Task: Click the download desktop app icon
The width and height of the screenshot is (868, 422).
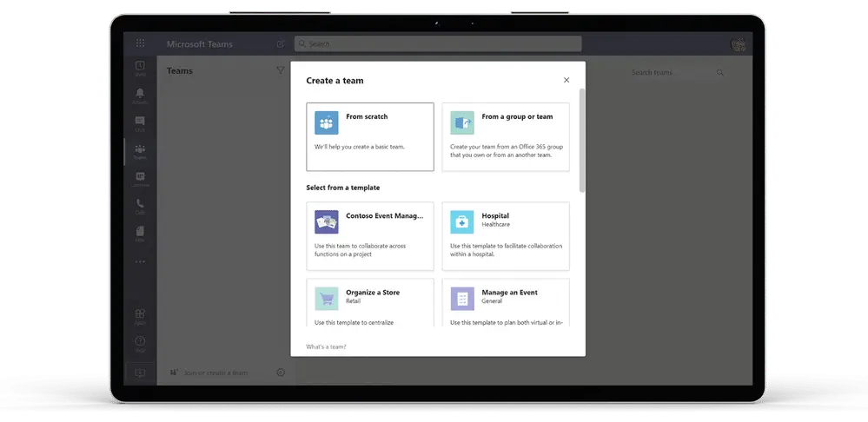Action: pos(140,373)
